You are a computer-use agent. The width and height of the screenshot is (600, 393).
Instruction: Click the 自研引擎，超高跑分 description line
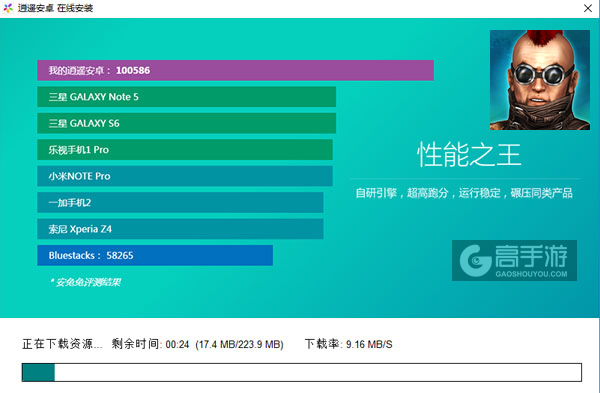tap(464, 193)
